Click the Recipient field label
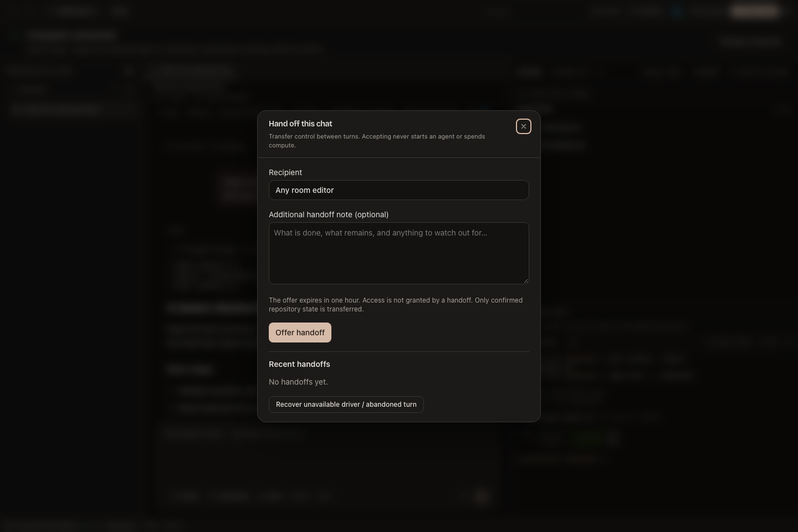798x532 pixels. tap(285, 172)
